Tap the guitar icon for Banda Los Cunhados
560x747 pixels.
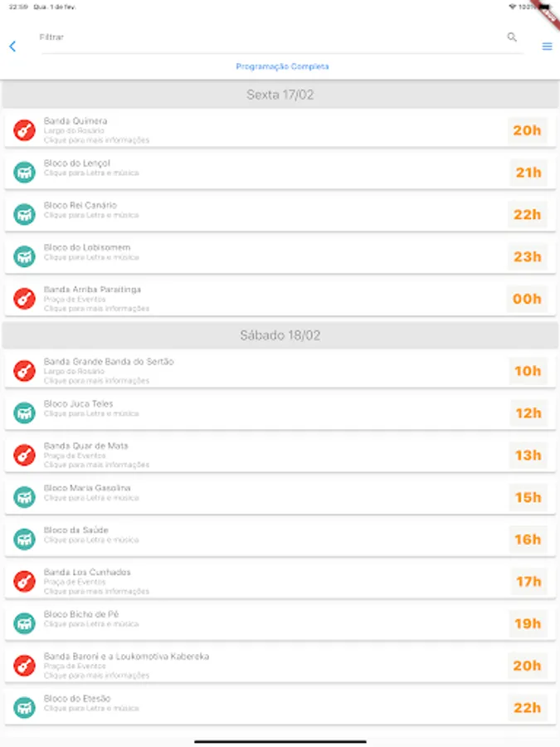pos(25,581)
